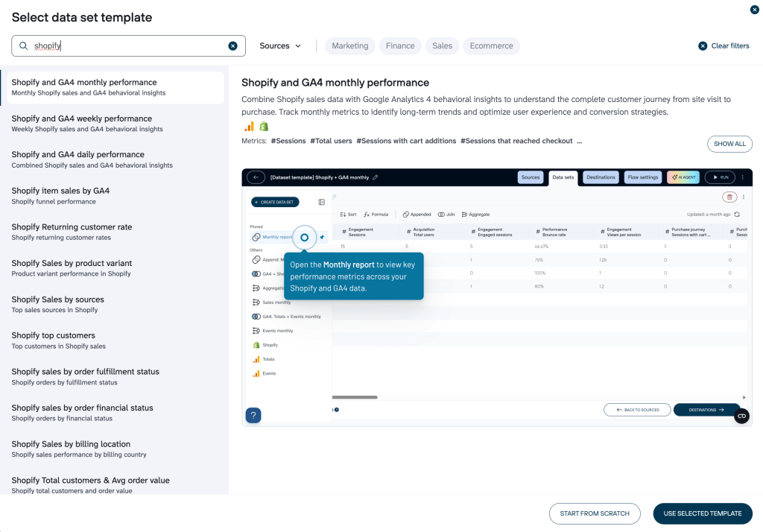Toggle the Marketing filter chip
This screenshot has width=763, height=532.
pyautogui.click(x=349, y=46)
